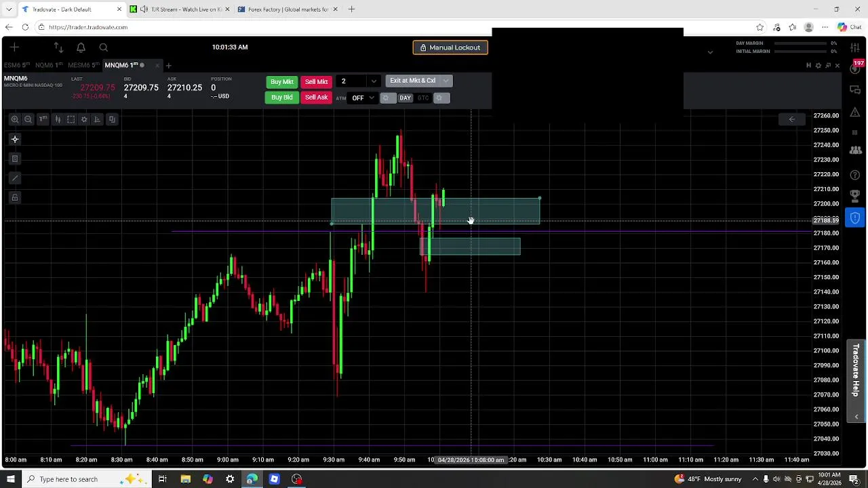
Task: Click Buy Mkt button
Action: 282,82
